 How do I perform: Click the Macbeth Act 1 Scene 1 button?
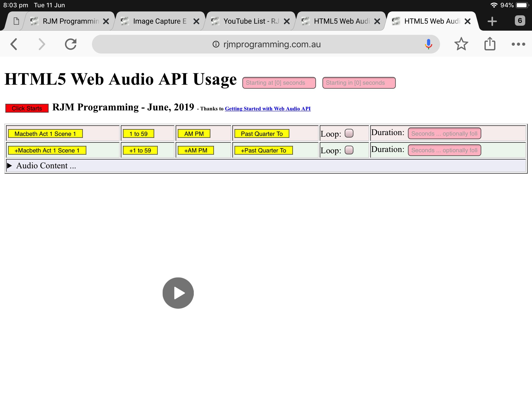pos(45,134)
